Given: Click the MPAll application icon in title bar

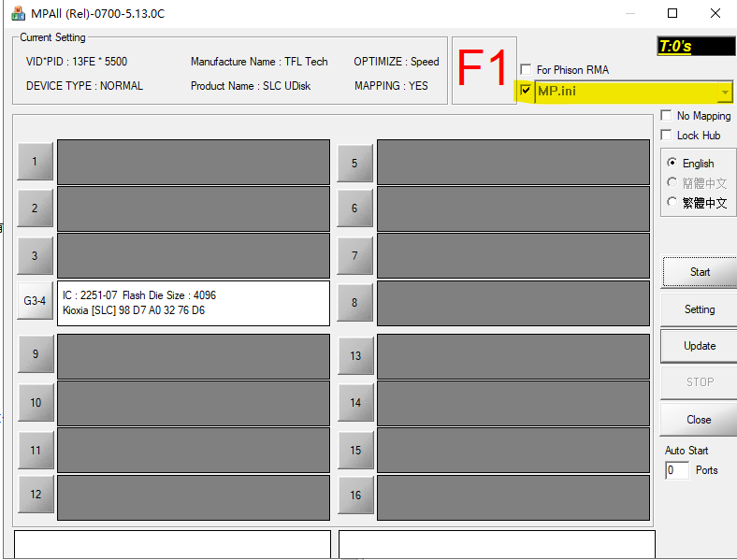Looking at the screenshot, I should coord(18,13).
